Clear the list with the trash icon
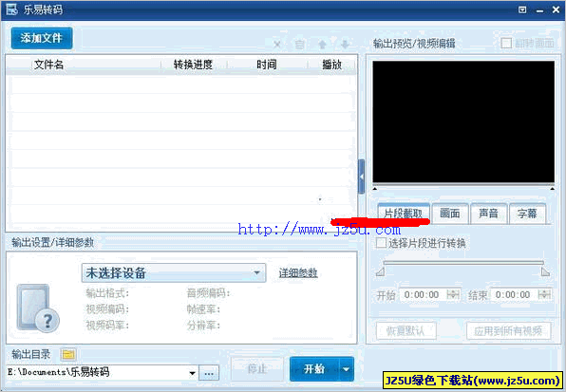Viewport: 566px width, 392px height. (299, 45)
